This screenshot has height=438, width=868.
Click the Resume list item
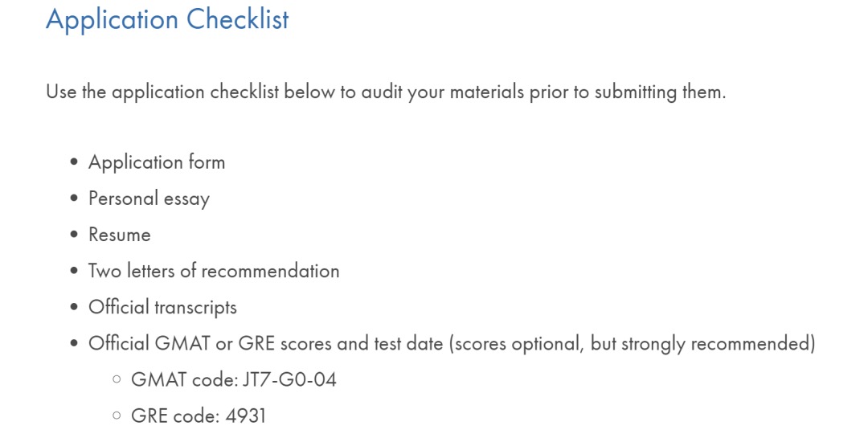click(x=120, y=235)
